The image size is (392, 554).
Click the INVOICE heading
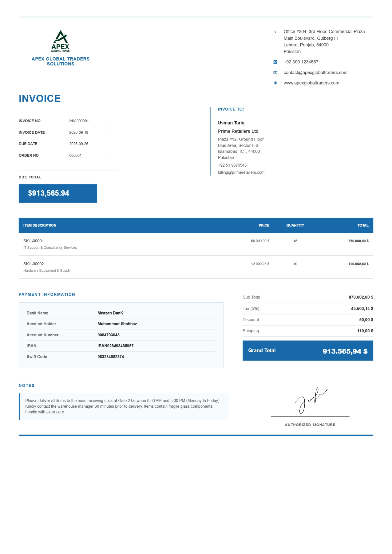click(x=39, y=98)
